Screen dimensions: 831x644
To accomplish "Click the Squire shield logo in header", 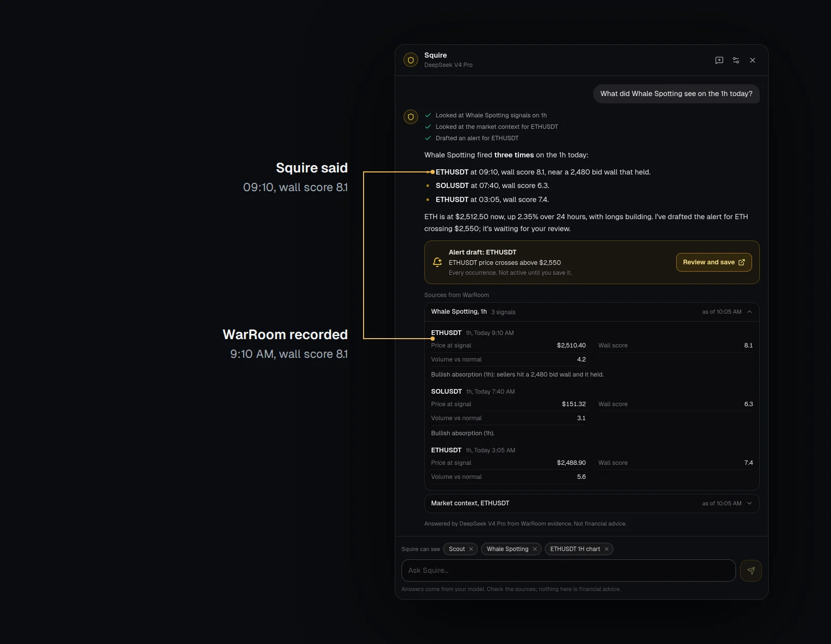I will pyautogui.click(x=411, y=60).
